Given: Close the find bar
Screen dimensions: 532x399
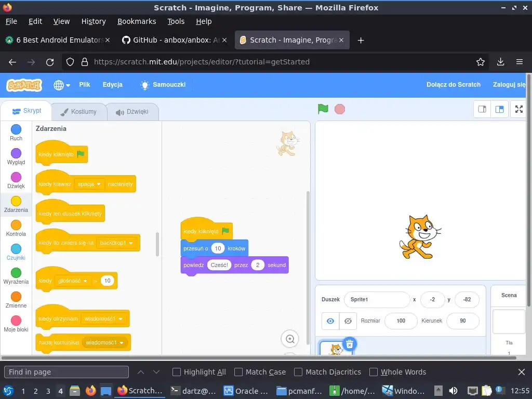Looking at the screenshot, I should [522, 372].
